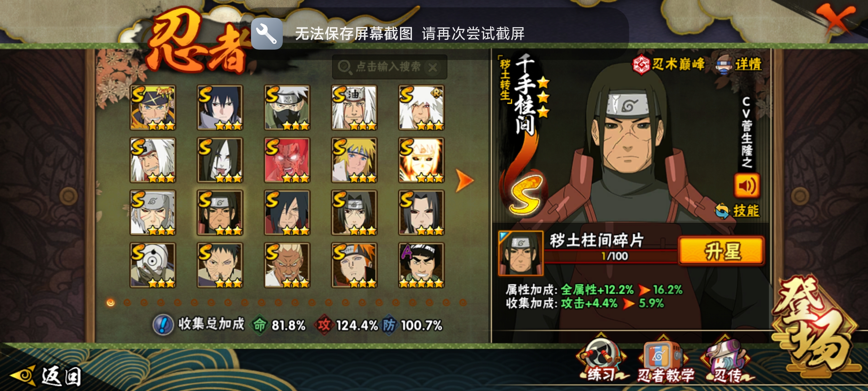Click the 升星 star upgrade button

coord(722,251)
